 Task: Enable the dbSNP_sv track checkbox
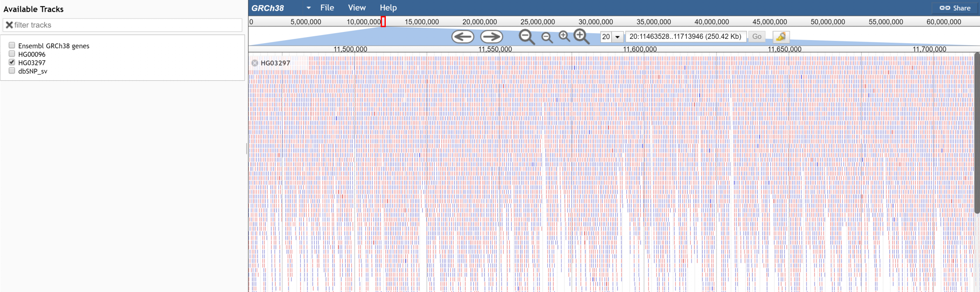[x=12, y=71]
